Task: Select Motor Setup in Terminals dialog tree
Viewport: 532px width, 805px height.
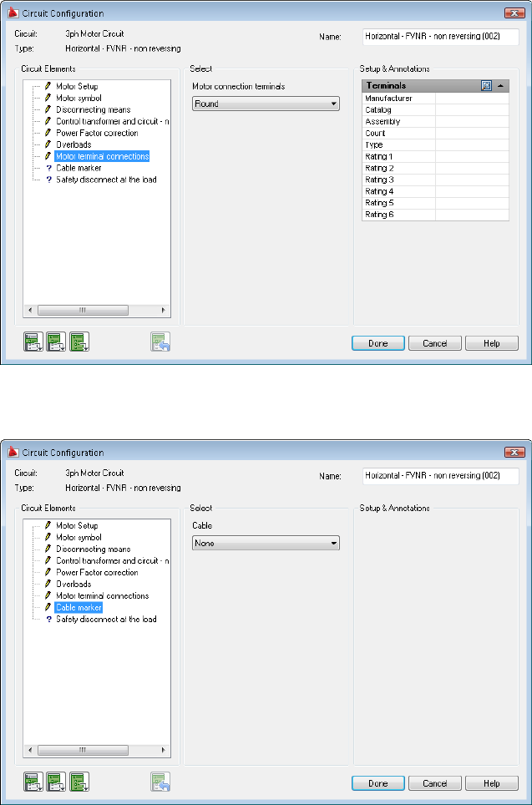Action: click(77, 86)
